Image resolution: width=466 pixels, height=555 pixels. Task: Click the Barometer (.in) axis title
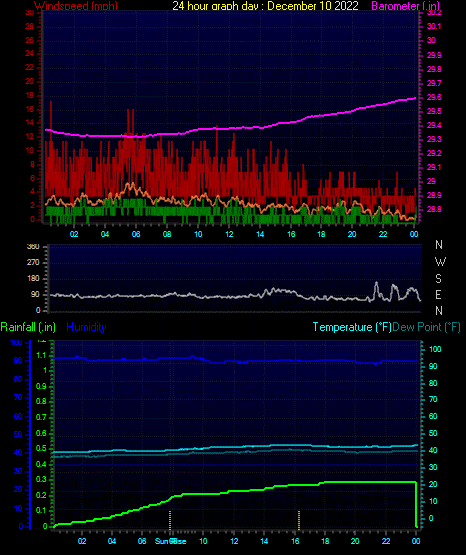tap(405, 6)
